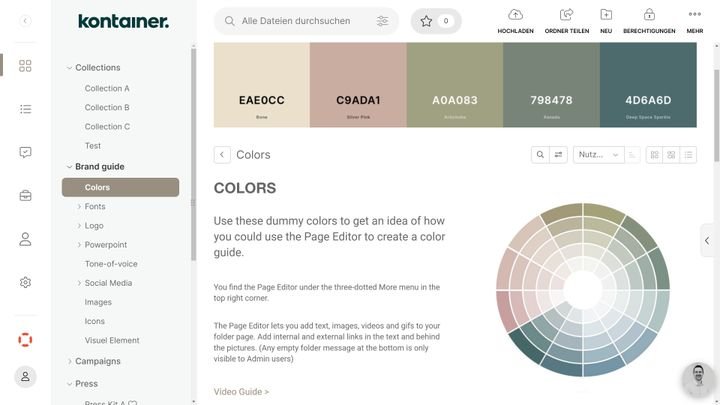Open the user profile avatar at bottom left
The image size is (720, 405).
click(x=25, y=377)
